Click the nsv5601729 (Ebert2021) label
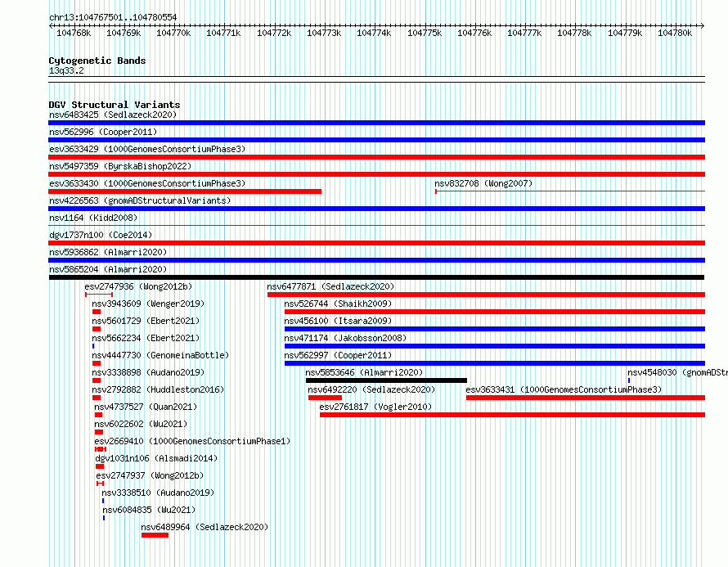Screen dimensions: 728x567 [146, 321]
